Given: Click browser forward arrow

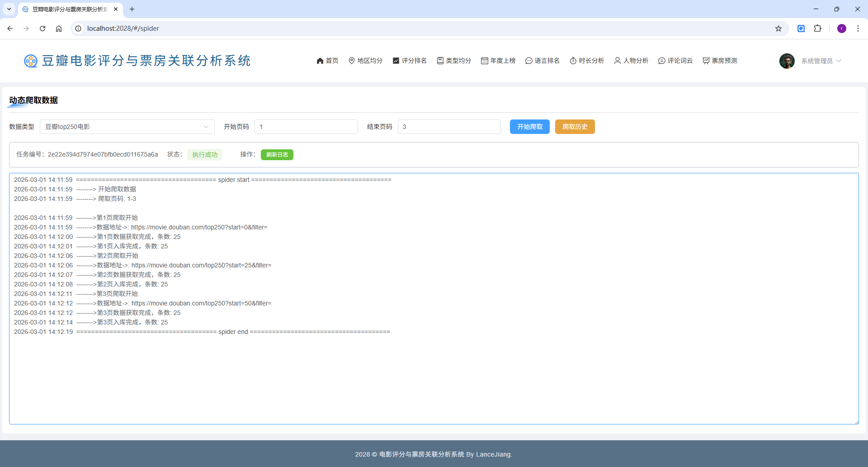Looking at the screenshot, I should click(x=26, y=29).
